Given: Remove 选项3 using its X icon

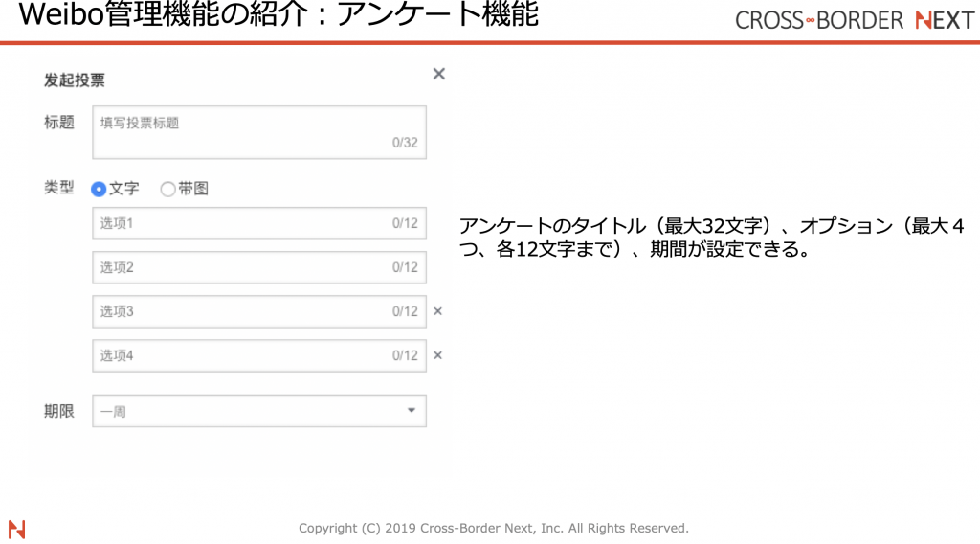Looking at the screenshot, I should 438,311.
